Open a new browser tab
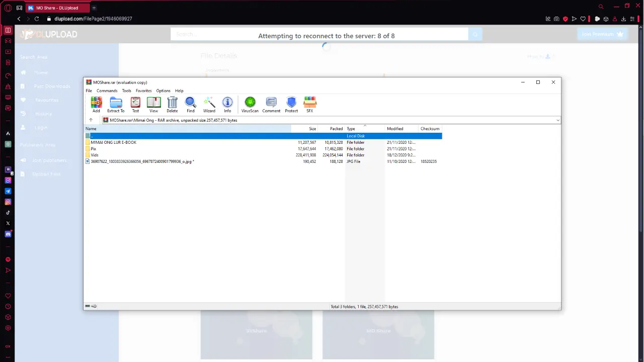644x362 pixels. click(x=94, y=8)
